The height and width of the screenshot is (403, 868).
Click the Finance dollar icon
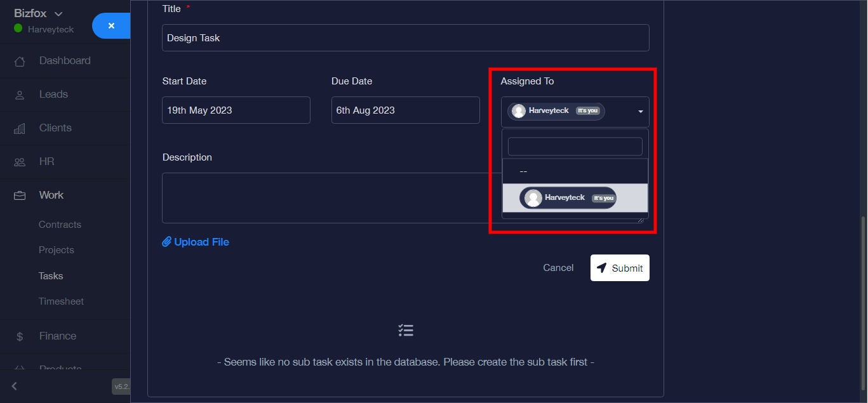[x=20, y=336]
